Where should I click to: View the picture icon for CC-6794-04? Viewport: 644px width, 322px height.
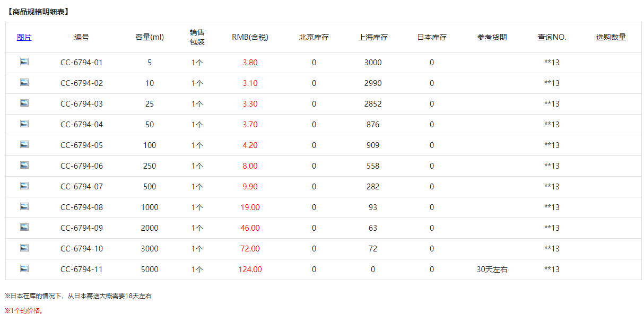(x=24, y=124)
